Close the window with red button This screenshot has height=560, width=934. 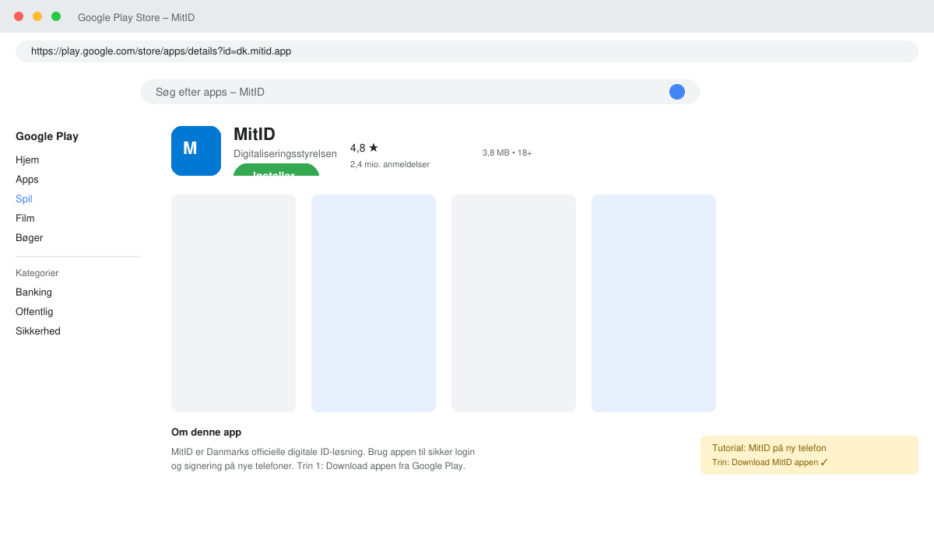(x=19, y=16)
